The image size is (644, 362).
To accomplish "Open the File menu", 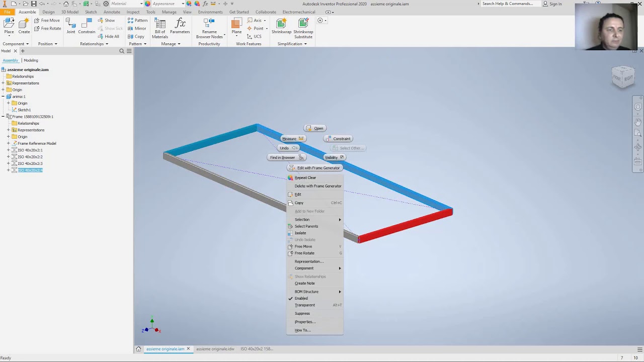I will (x=7, y=12).
